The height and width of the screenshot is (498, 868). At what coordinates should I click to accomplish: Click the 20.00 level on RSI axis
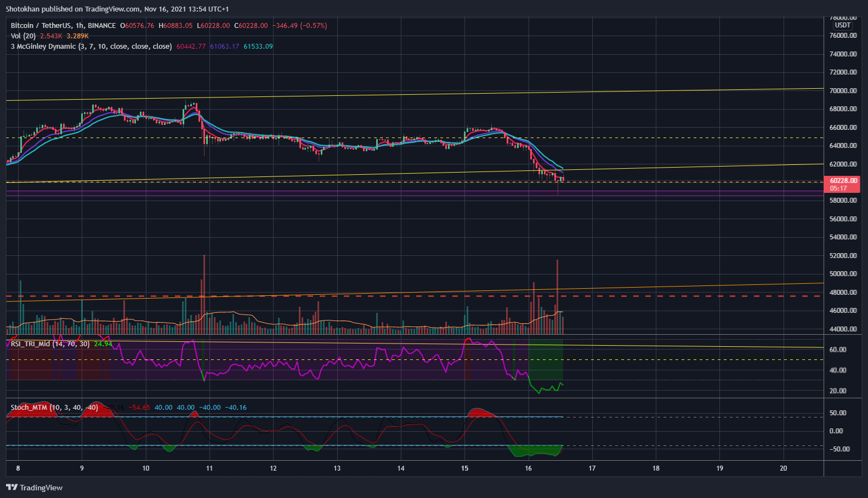point(838,391)
